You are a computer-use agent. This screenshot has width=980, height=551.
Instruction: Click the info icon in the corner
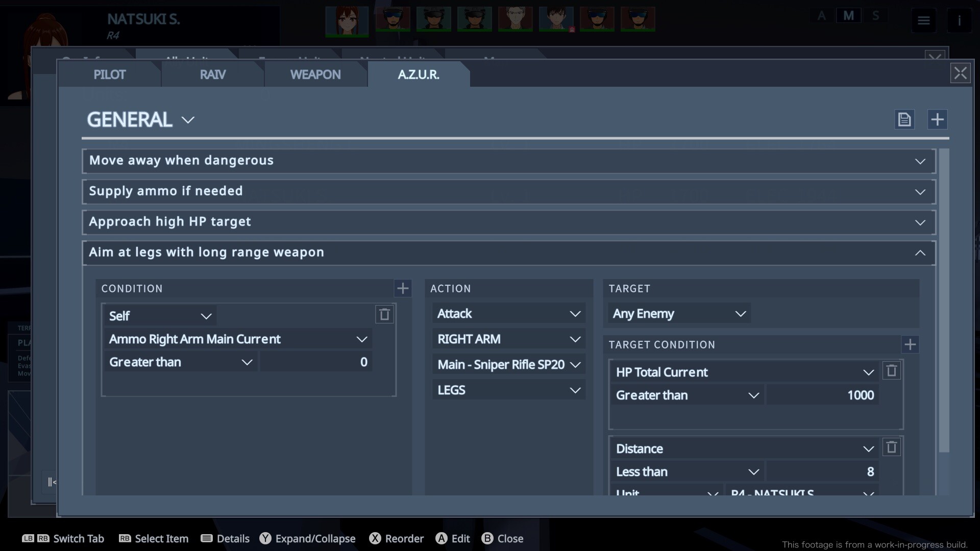point(960,20)
